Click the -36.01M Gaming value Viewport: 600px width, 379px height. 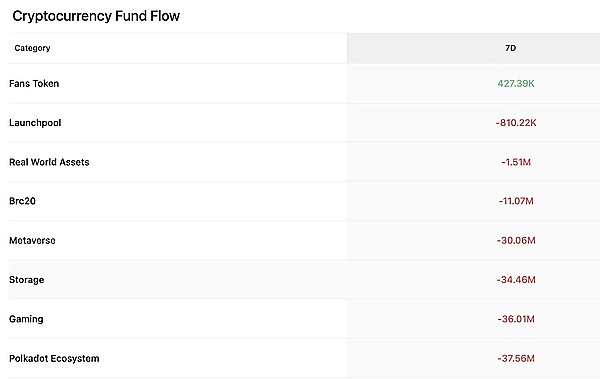click(x=516, y=319)
